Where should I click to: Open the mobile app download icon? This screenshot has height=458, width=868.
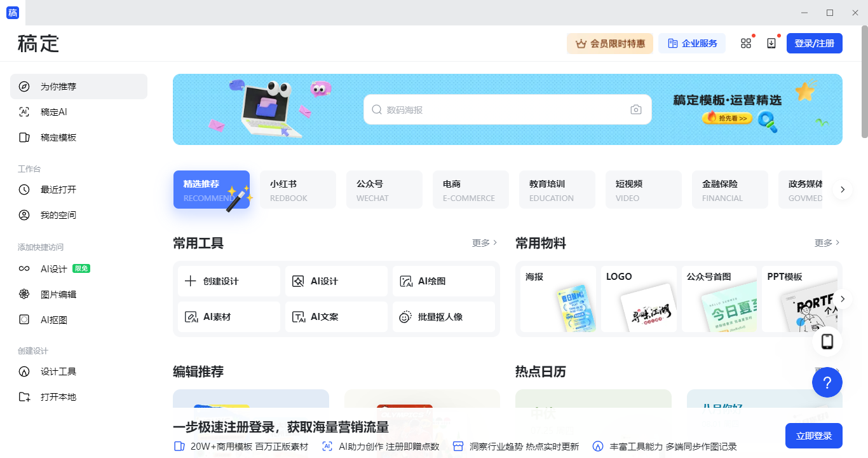pos(771,43)
